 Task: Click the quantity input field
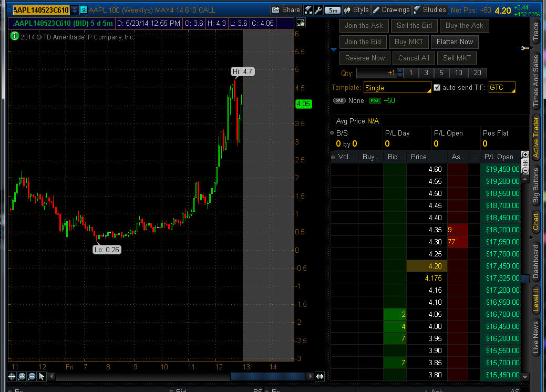point(376,73)
